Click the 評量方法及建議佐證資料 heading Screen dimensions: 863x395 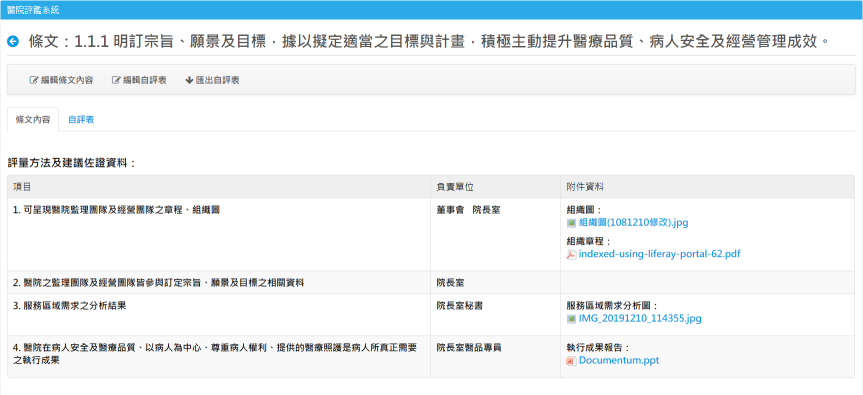click(72, 163)
